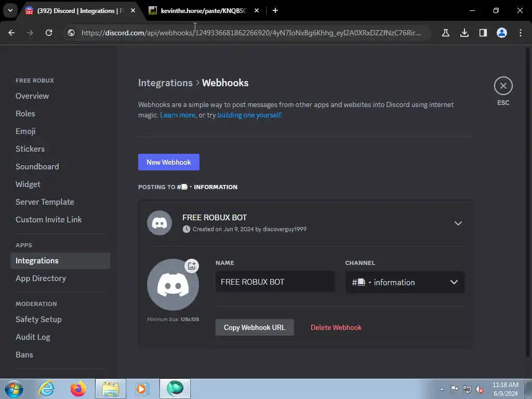
Task: Open the Roles settings page
Action: (25, 114)
